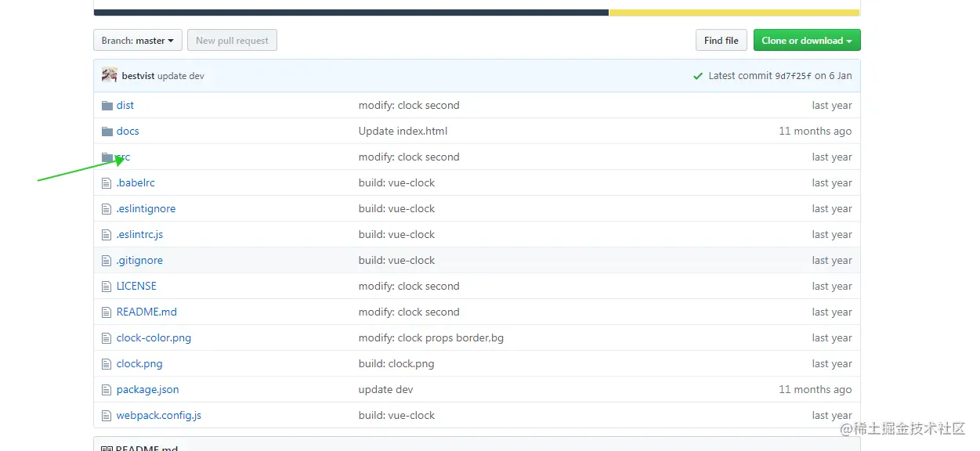This screenshot has height=451, width=980.
Task: Click the package.json row 11 months ago timestamp
Action: pos(815,390)
